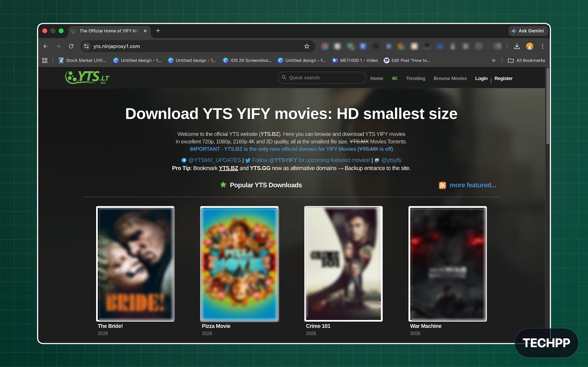Open @YTSMX_UPDATES Telegram link
The image size is (588, 367).
[211, 160]
